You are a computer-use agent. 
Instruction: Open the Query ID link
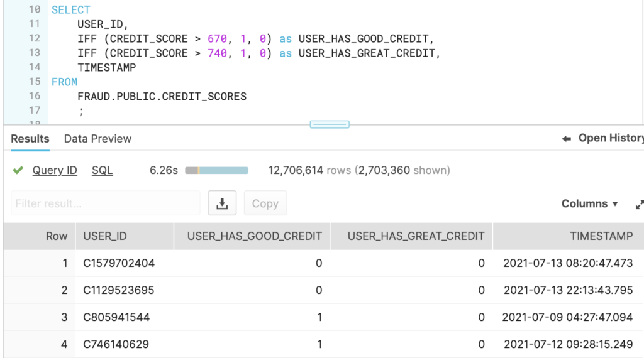(55, 170)
